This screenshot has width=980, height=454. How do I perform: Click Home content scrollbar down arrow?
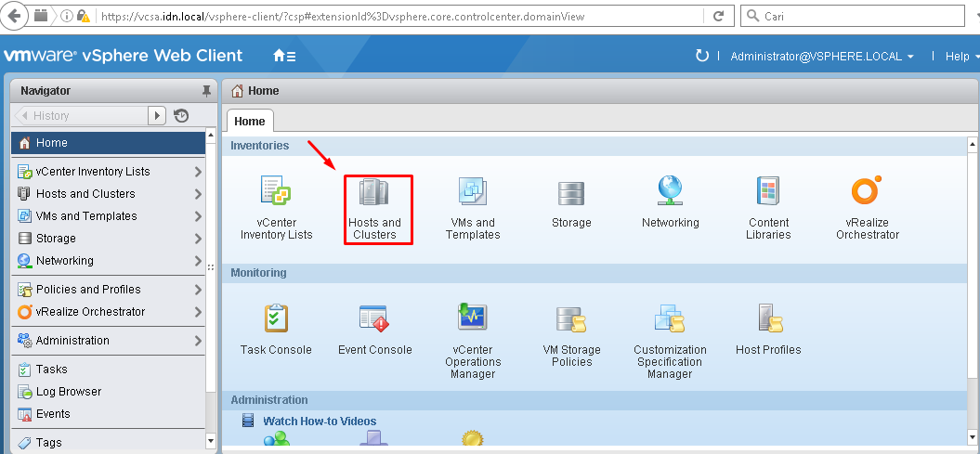[973, 440]
